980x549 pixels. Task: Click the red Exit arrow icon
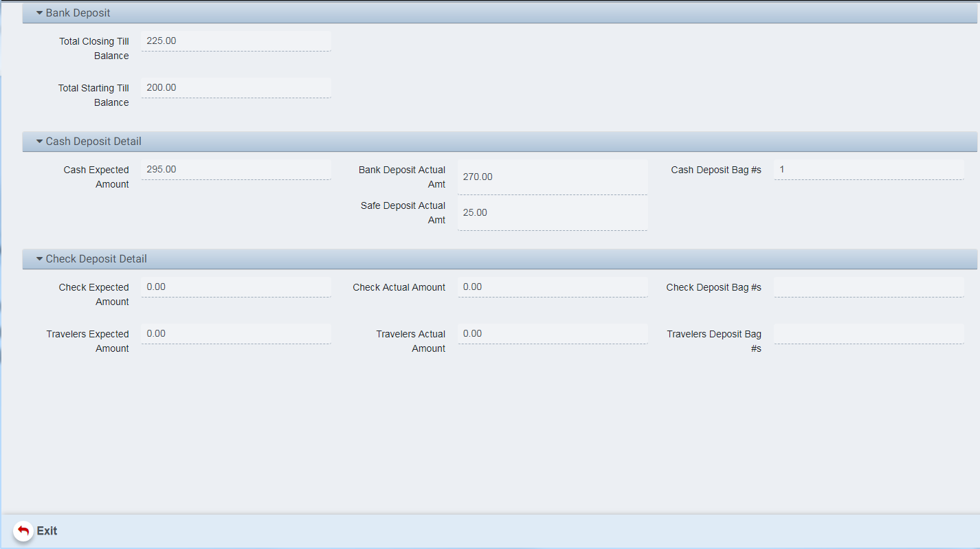(x=23, y=531)
